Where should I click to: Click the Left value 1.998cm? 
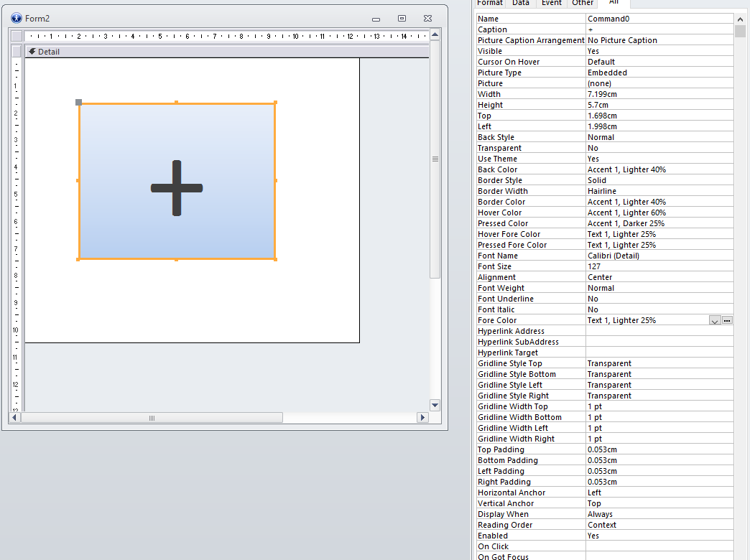pos(659,126)
